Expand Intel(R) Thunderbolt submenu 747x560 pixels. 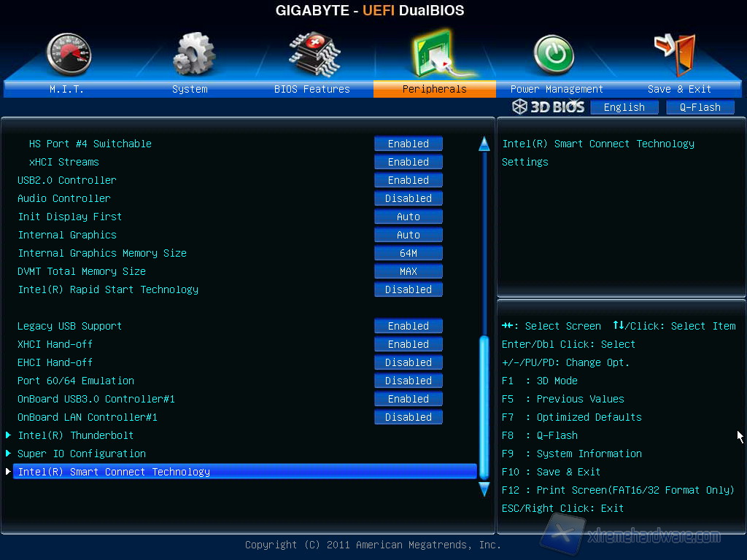(x=76, y=435)
